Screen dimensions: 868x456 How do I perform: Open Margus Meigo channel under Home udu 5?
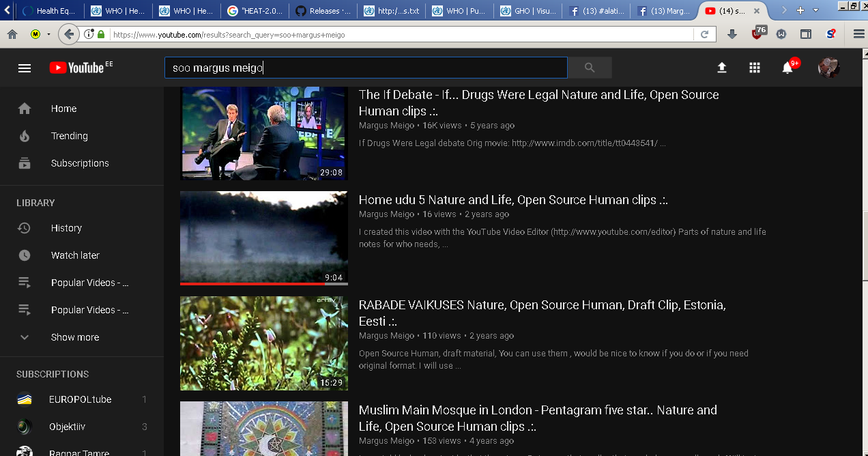[386, 214]
